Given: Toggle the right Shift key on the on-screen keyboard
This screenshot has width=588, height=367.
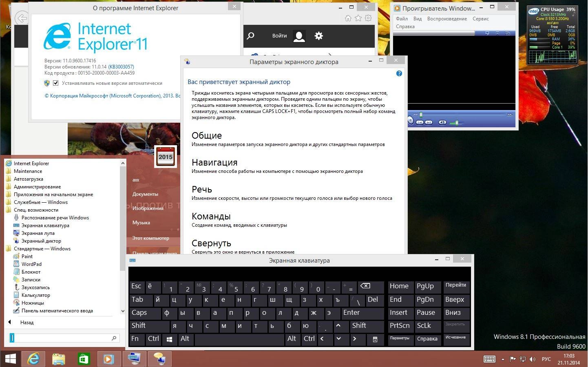Looking at the screenshot, I should (367, 326).
